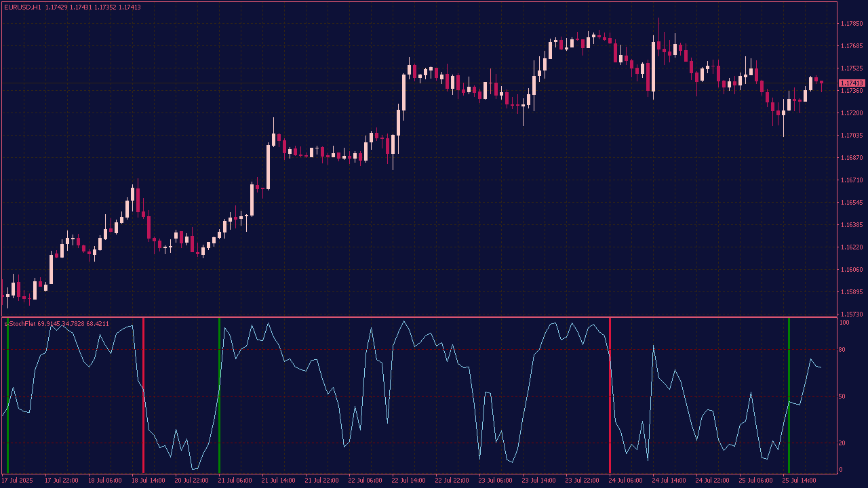
Task: Click the 1.15730 price scale label
Action: pyautogui.click(x=852, y=314)
